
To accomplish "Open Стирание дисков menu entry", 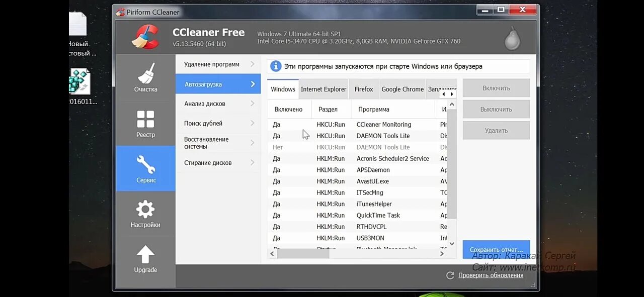I will click(218, 162).
